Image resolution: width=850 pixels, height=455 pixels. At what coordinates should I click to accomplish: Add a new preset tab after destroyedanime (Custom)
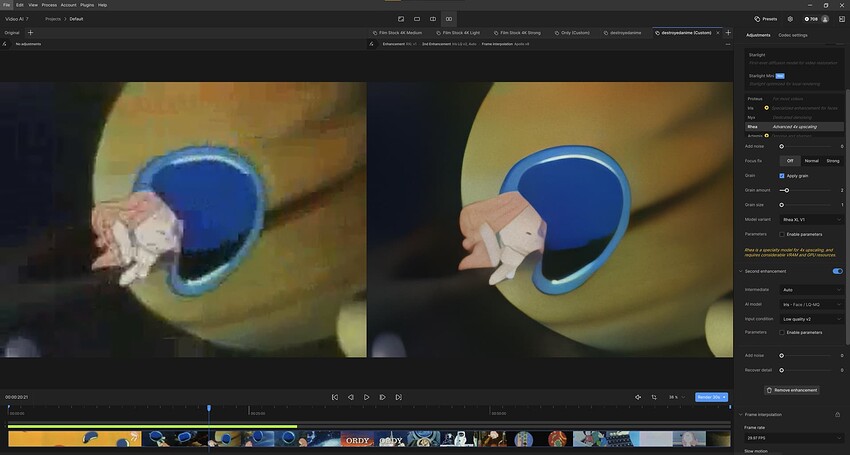(x=728, y=33)
